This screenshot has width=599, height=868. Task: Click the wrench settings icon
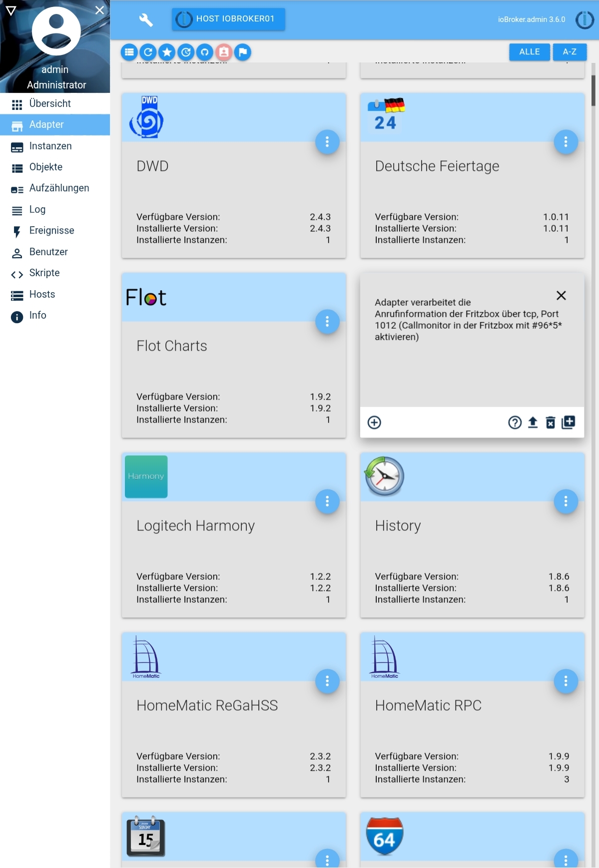(145, 19)
